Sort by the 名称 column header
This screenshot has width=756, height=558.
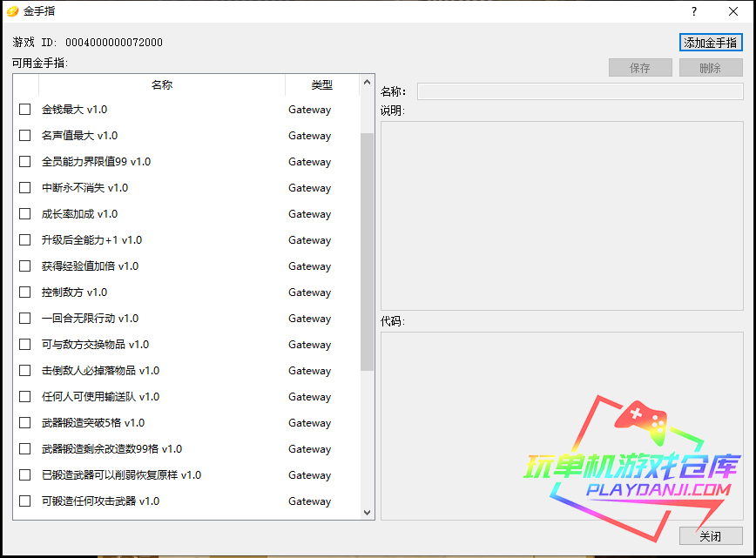click(162, 85)
